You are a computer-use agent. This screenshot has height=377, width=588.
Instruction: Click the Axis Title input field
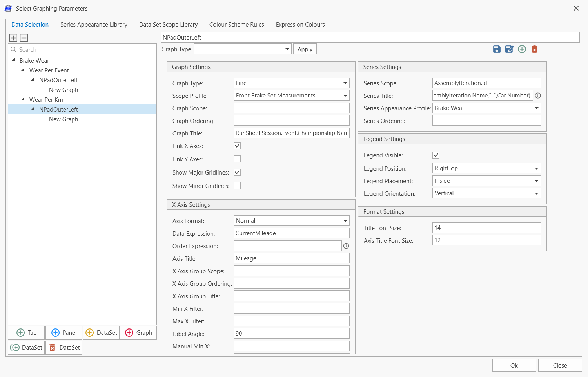click(x=291, y=258)
